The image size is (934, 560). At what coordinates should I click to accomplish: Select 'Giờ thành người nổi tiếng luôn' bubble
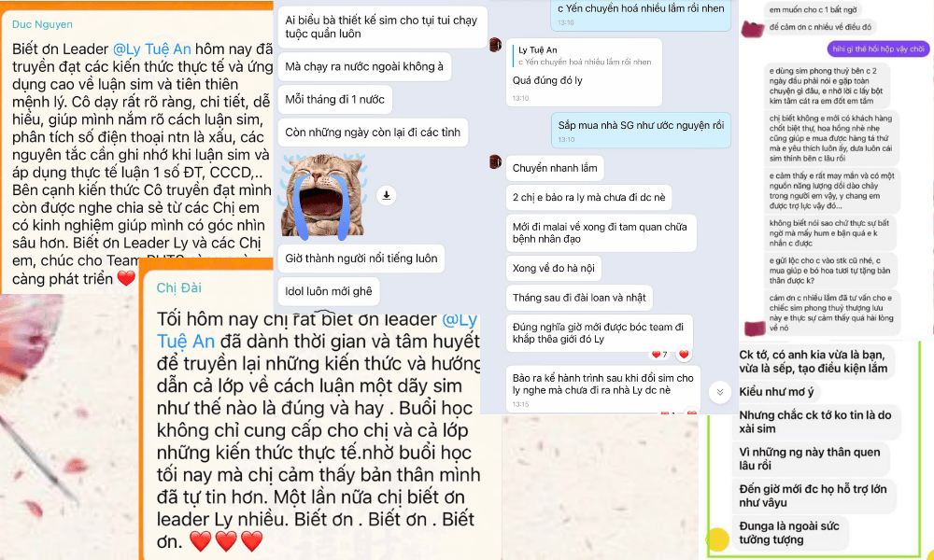pos(361,259)
